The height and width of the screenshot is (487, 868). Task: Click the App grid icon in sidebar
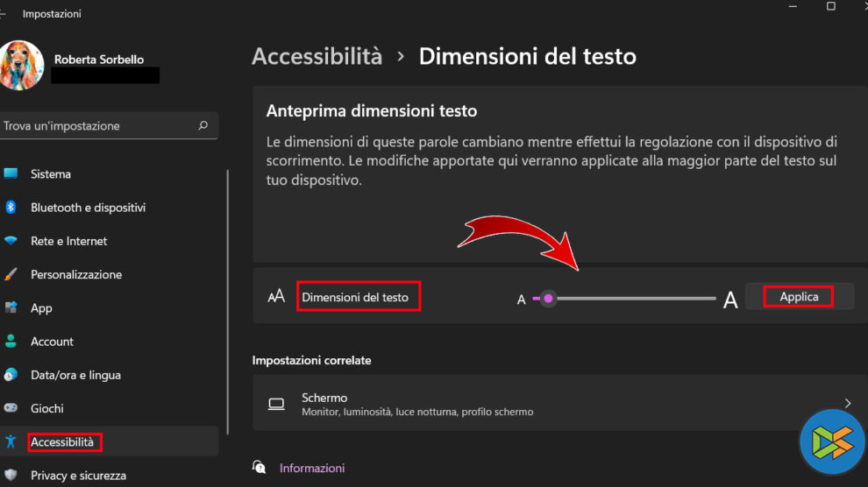tap(11, 307)
